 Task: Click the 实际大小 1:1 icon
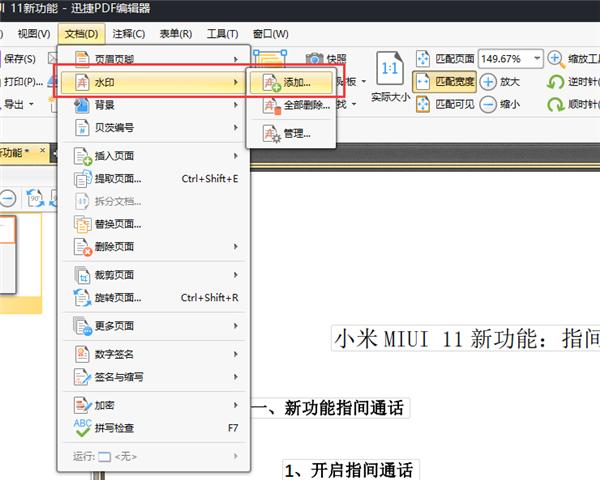pyautogui.click(x=390, y=69)
